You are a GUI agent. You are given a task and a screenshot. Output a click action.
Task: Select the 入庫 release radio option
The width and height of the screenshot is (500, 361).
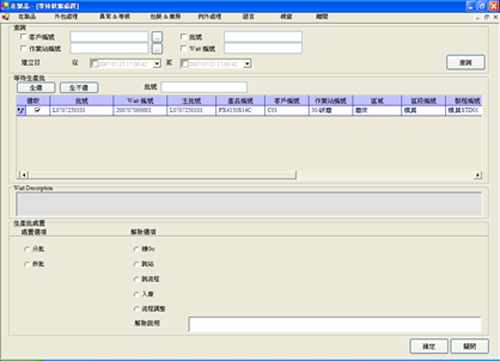136,294
